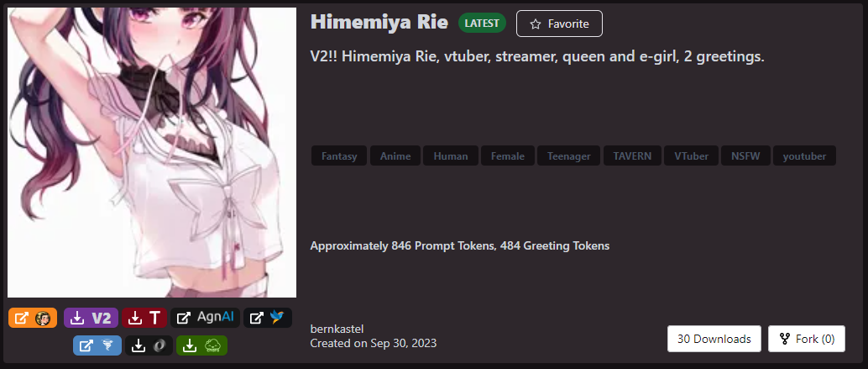Open the VTuber tag
868x369 pixels.
[x=691, y=156]
